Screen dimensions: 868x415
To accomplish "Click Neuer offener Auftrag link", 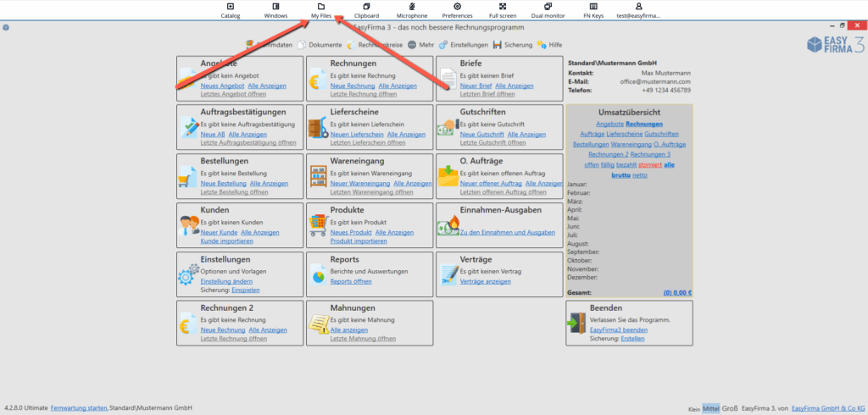I will (491, 183).
